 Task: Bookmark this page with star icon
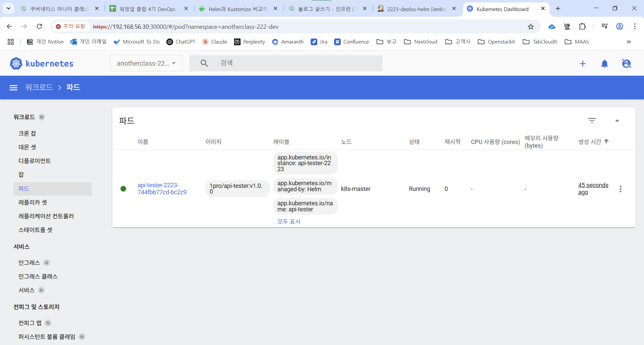point(531,26)
